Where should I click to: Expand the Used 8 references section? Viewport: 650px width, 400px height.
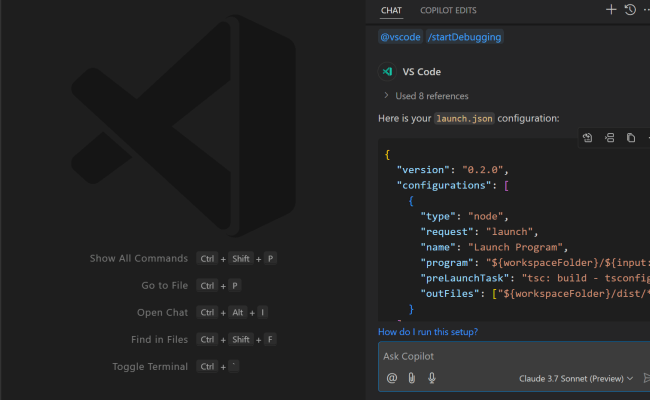click(427, 96)
